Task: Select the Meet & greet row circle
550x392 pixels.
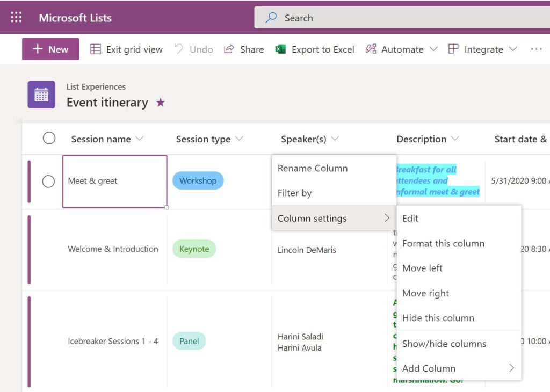Action: [49, 181]
